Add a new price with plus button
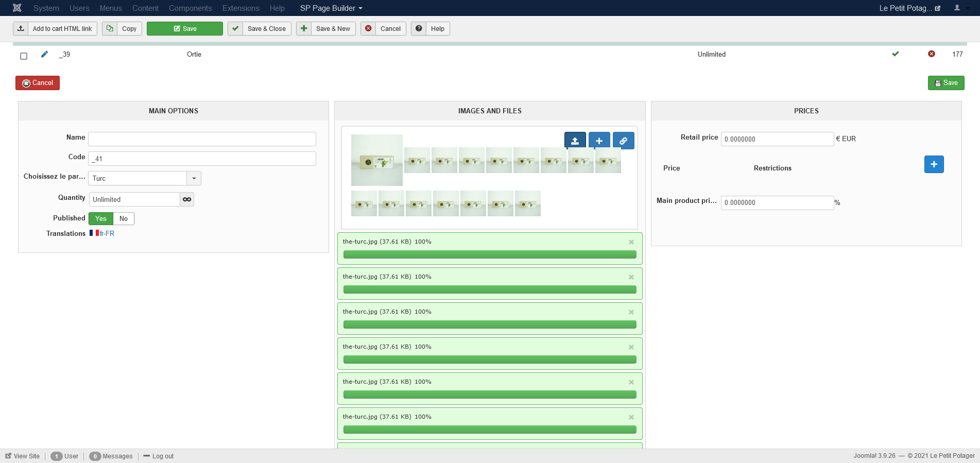Screen dimensions: 980x463 coord(934,164)
